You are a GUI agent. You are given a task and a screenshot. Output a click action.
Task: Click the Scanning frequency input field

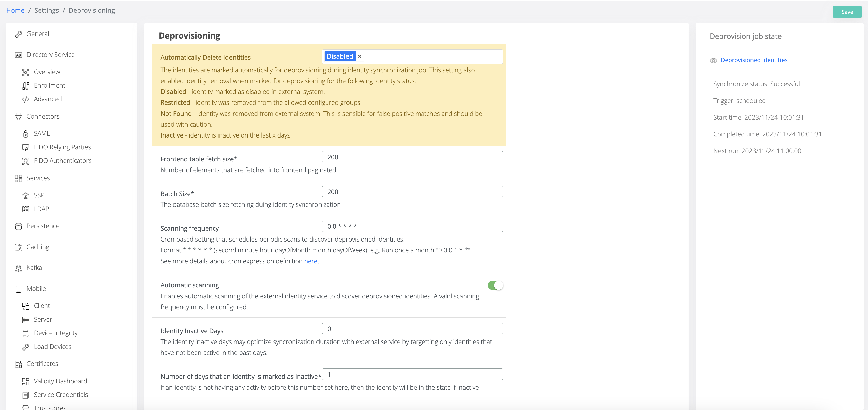coord(412,226)
